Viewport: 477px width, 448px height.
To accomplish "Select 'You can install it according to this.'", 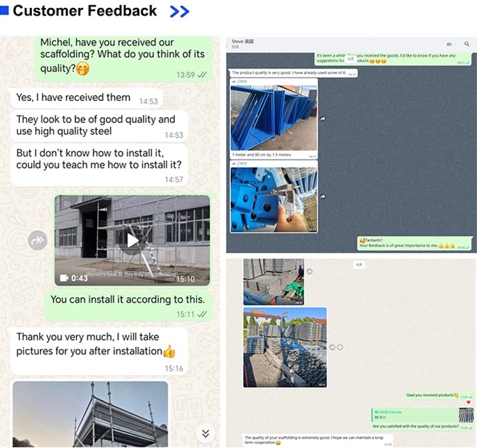I will [x=128, y=306].
